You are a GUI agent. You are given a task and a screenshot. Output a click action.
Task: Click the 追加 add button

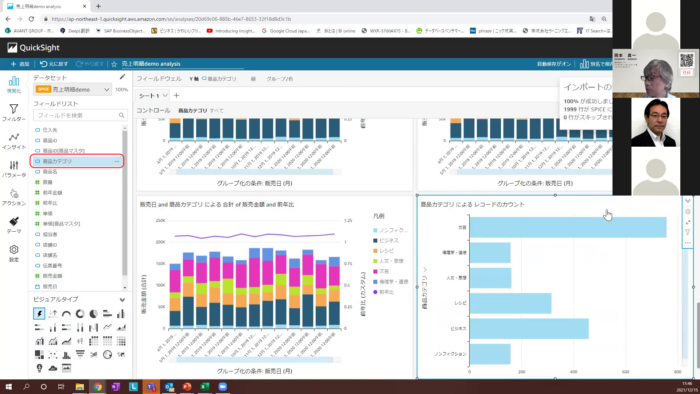pyautogui.click(x=20, y=64)
